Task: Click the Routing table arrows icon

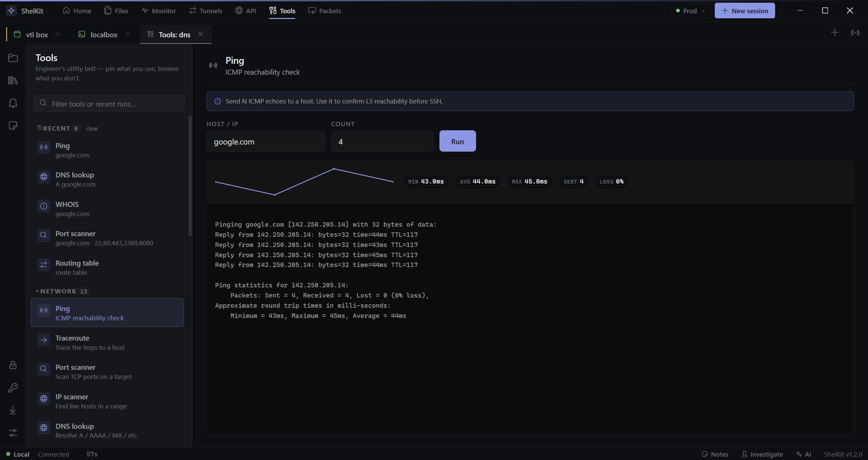Action: coord(44,265)
